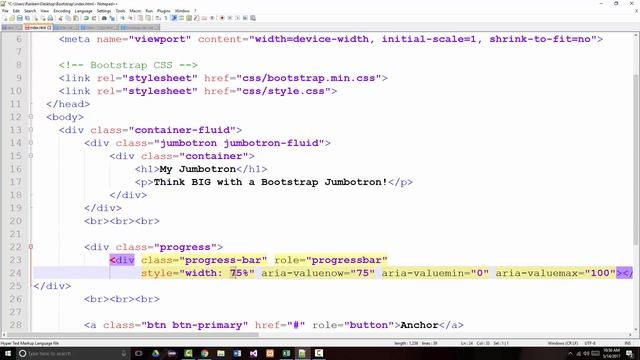Click the Paste clipboard icon in toolbar
The width and height of the screenshot is (640, 360).
[x=76, y=18]
